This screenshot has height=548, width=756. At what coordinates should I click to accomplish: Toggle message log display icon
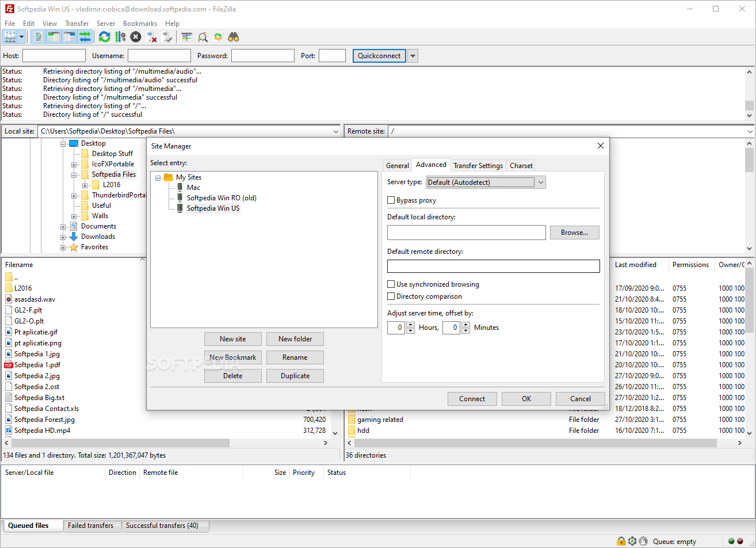[x=39, y=37]
